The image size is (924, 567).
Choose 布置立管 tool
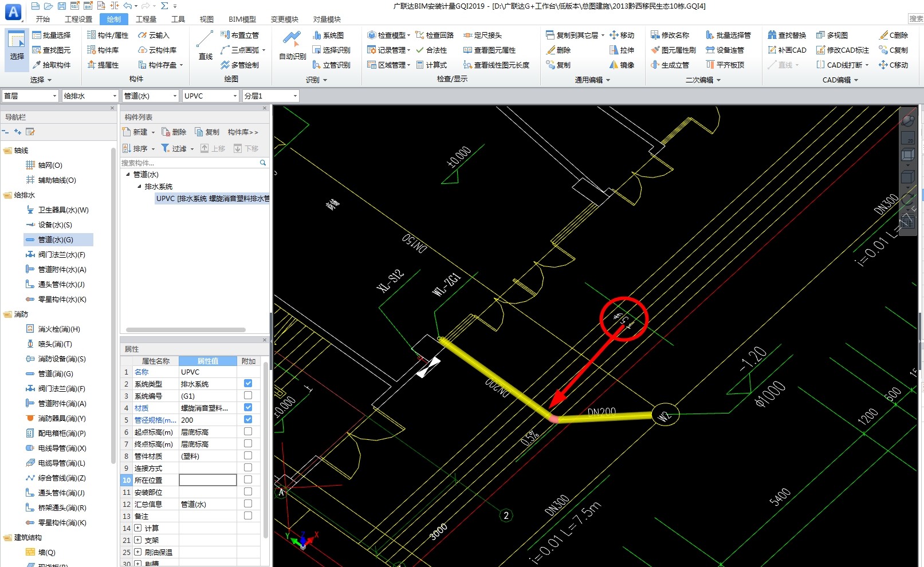pyautogui.click(x=240, y=35)
